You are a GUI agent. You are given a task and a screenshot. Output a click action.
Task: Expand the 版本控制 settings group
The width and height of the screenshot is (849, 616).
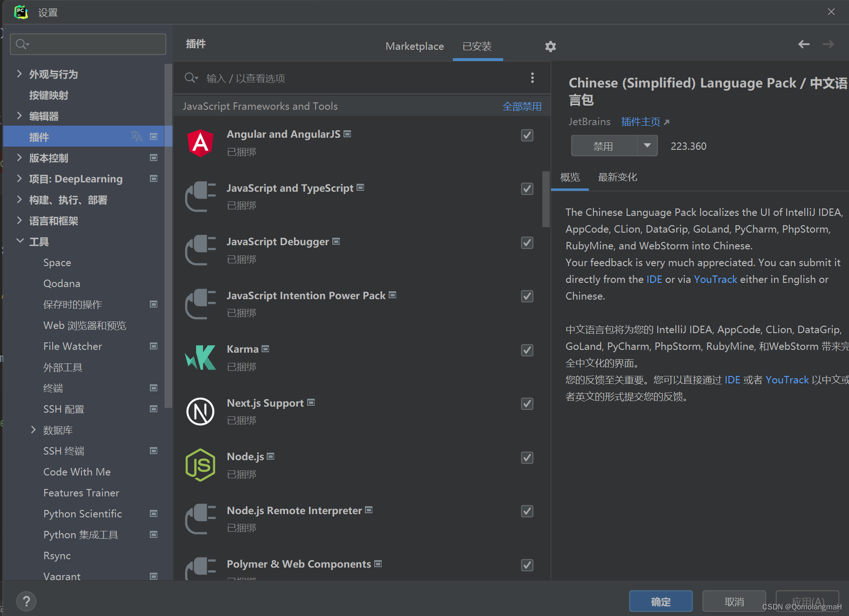[19, 157]
